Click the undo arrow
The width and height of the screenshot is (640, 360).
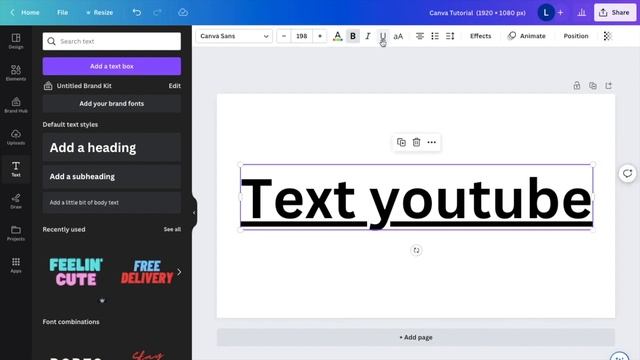point(137,13)
